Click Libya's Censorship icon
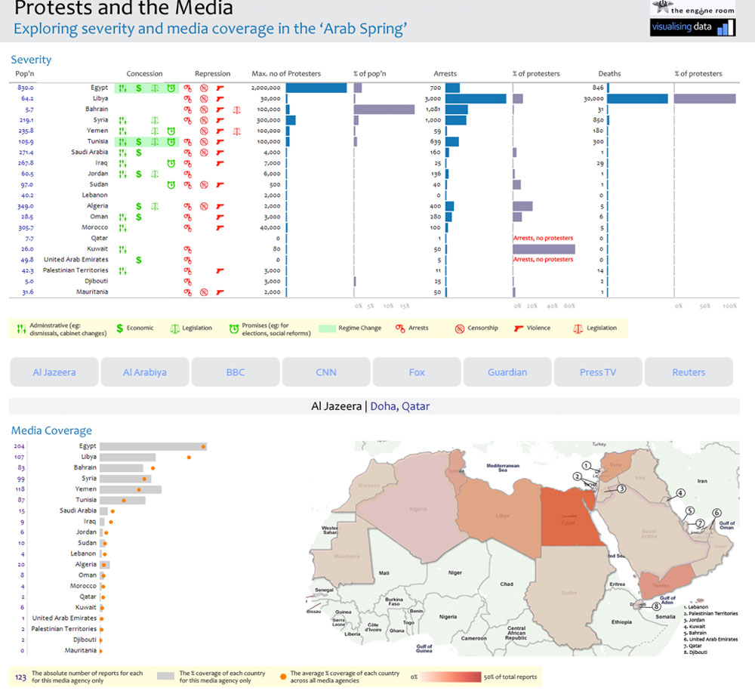Viewport: 755px width, 700px height. pyautogui.click(x=204, y=99)
